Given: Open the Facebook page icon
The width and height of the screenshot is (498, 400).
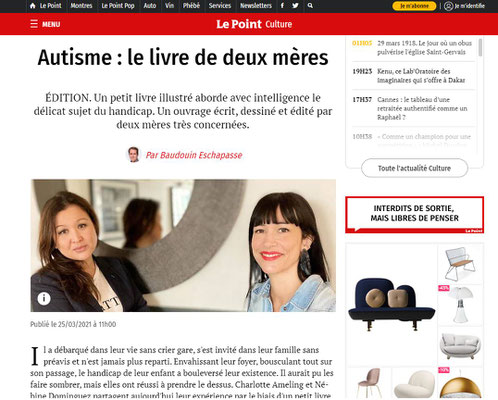Looking at the screenshot, I should pyautogui.click(x=282, y=6).
